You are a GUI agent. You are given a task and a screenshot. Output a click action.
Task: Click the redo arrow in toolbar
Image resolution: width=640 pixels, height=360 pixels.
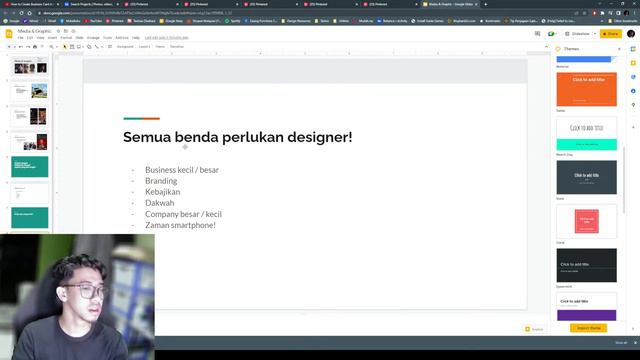tap(28, 47)
